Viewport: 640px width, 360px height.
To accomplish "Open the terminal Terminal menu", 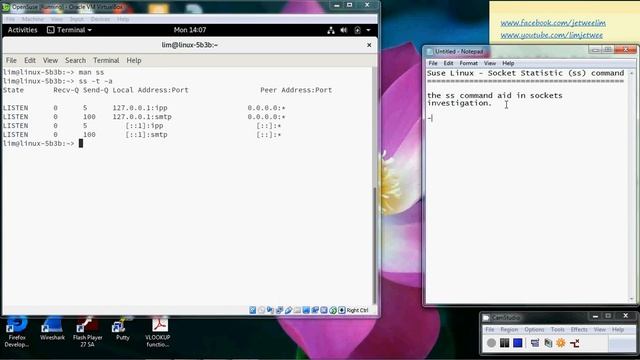I will 106,60.
